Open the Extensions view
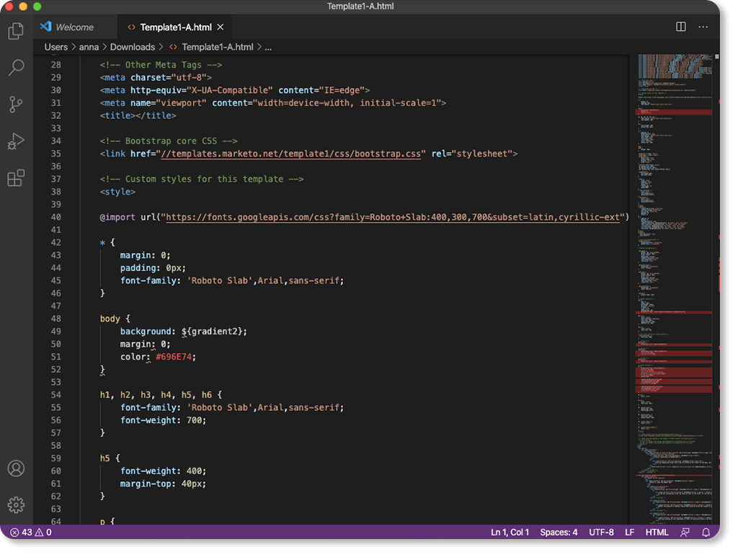Image resolution: width=738 pixels, height=560 pixels. pos(16,178)
